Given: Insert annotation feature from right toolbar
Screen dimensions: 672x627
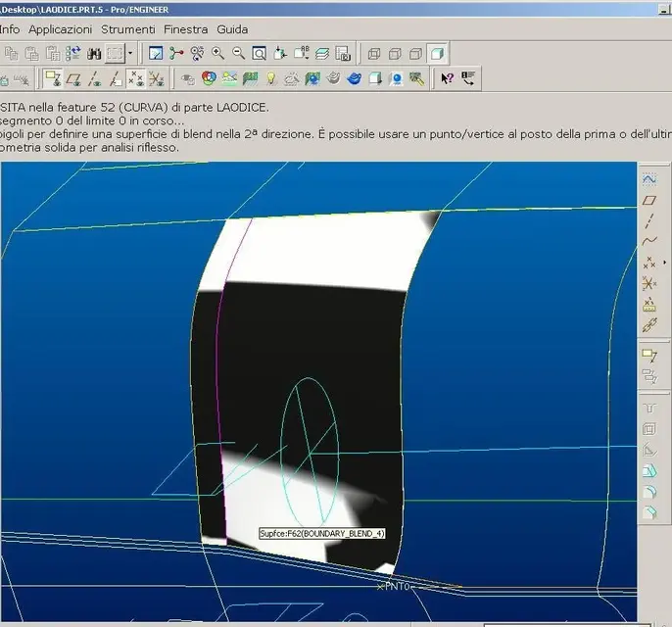Looking at the screenshot, I should tap(649, 356).
